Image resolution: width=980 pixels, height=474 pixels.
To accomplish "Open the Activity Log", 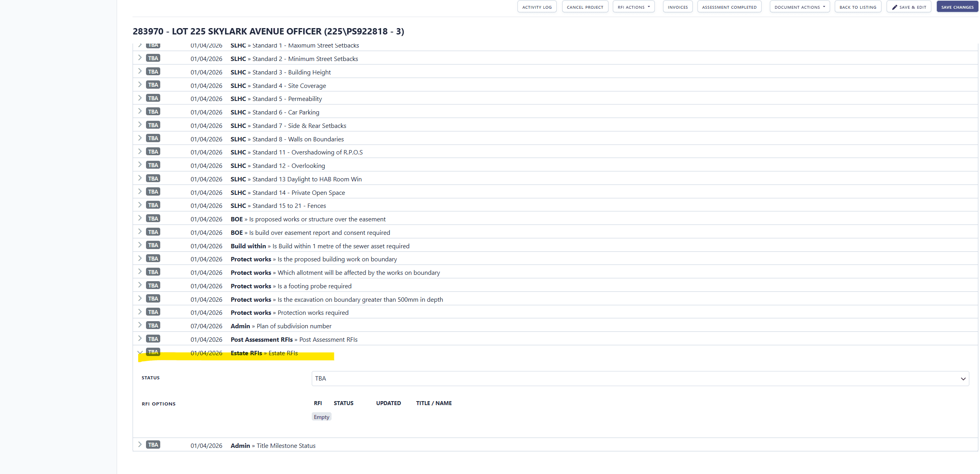I will [x=536, y=7].
